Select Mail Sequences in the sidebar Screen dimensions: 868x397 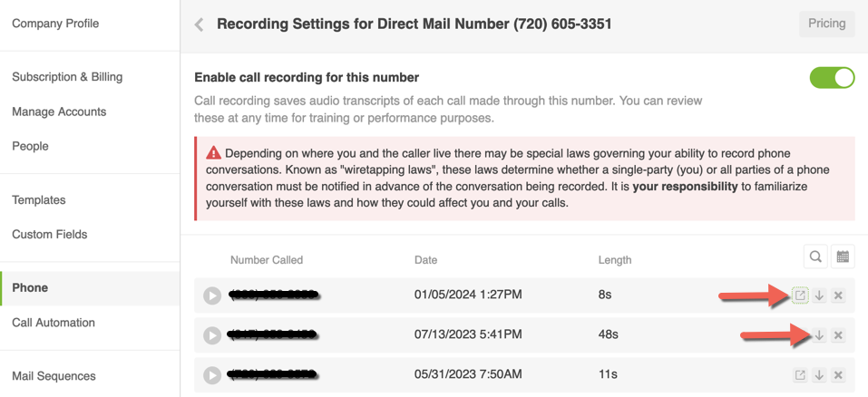54,376
